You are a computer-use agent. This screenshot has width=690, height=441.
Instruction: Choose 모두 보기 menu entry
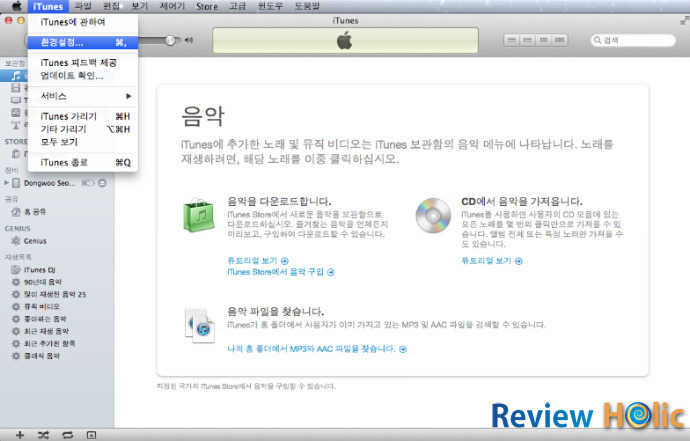tap(83, 142)
